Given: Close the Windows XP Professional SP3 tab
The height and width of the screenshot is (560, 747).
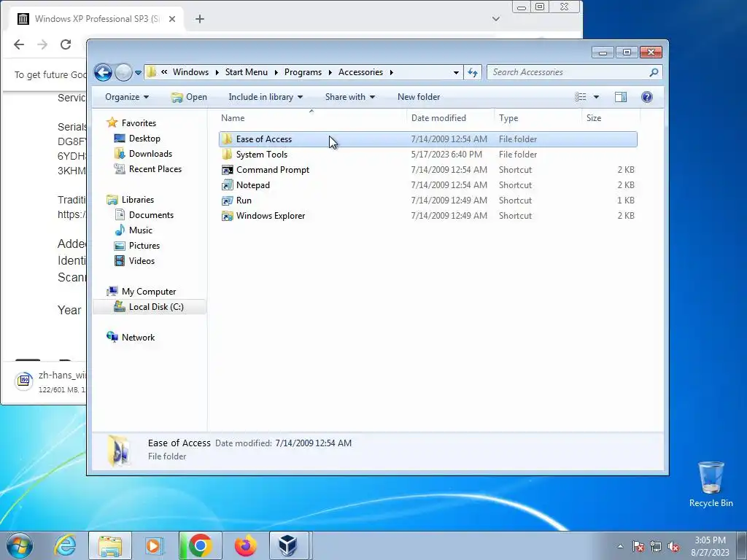Looking at the screenshot, I should click(x=172, y=19).
